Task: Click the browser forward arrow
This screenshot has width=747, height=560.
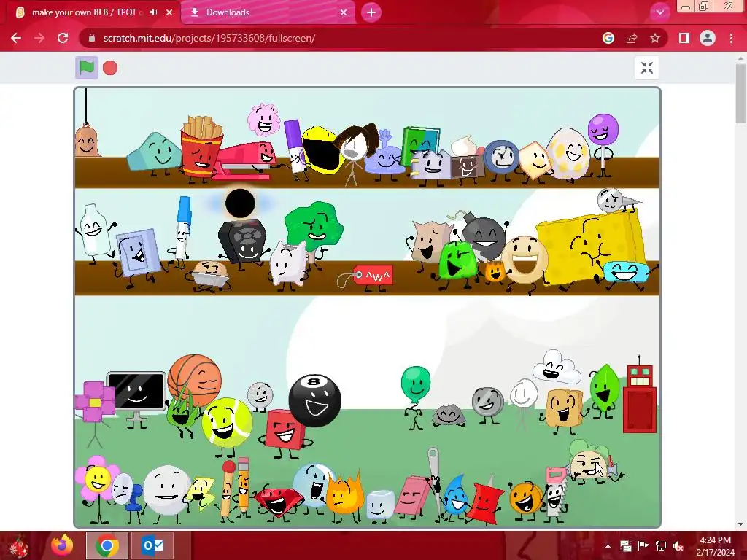Action: [39, 38]
